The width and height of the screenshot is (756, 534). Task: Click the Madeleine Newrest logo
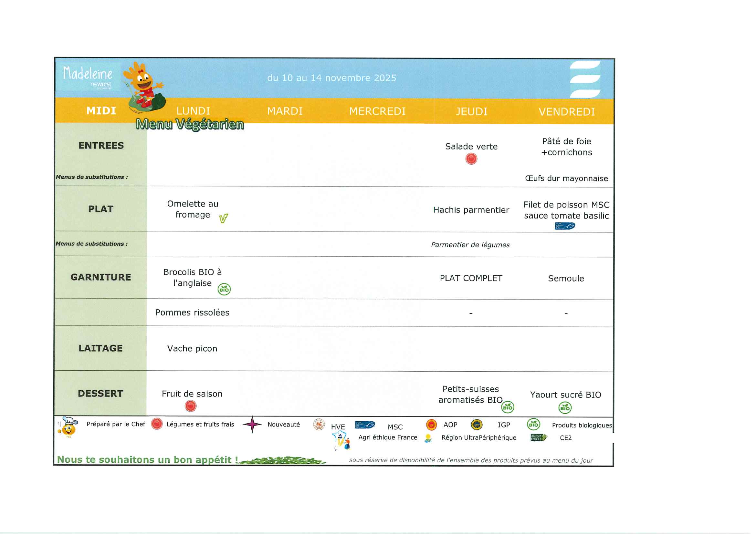[x=88, y=77]
